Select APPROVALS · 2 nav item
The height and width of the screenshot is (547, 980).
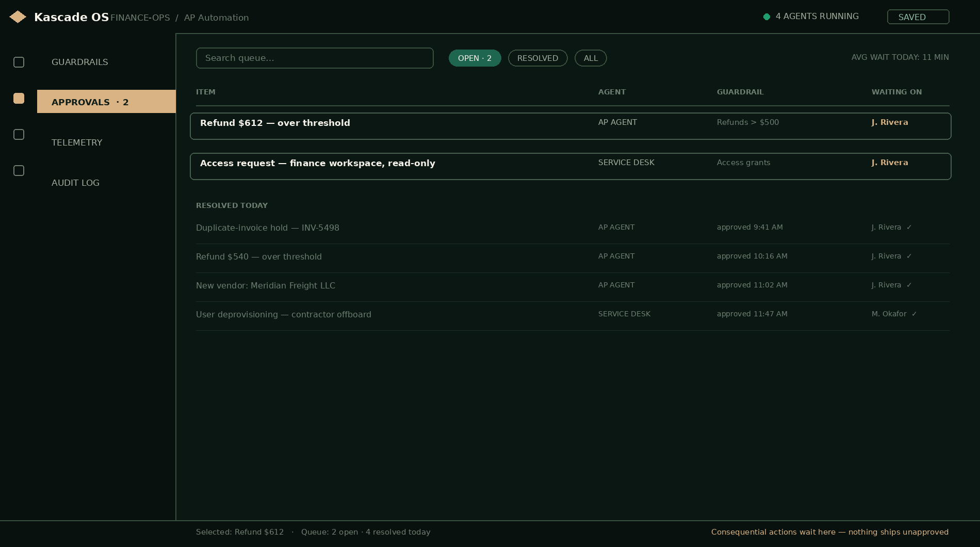tap(106, 102)
